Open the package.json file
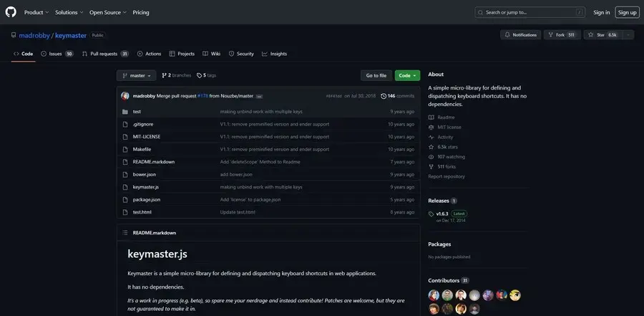The width and height of the screenshot is (644, 316). pyautogui.click(x=147, y=199)
